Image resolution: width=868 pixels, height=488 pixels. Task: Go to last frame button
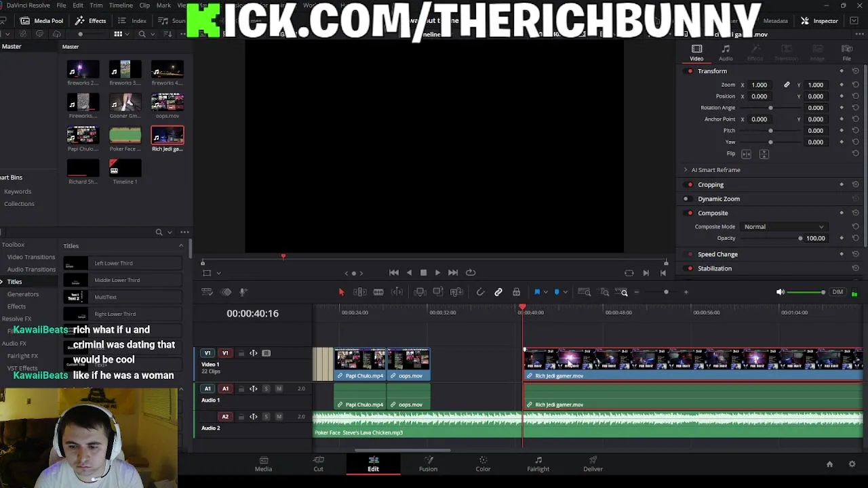tap(453, 272)
